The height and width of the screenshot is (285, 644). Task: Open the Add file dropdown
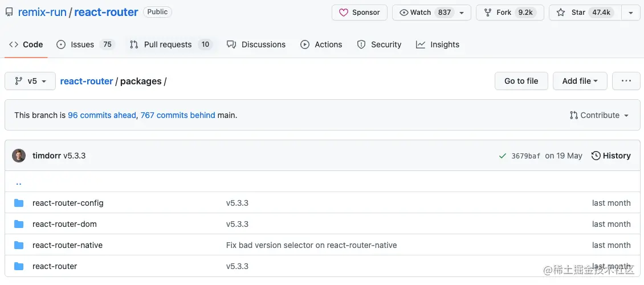click(580, 81)
